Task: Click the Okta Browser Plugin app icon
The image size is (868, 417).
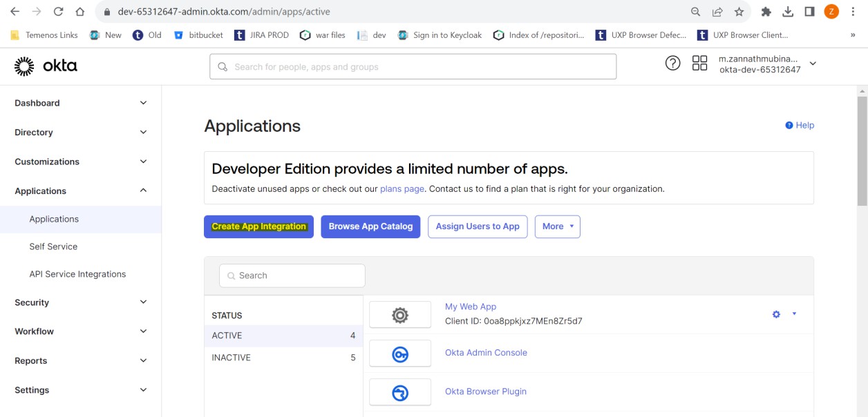Action: [400, 392]
